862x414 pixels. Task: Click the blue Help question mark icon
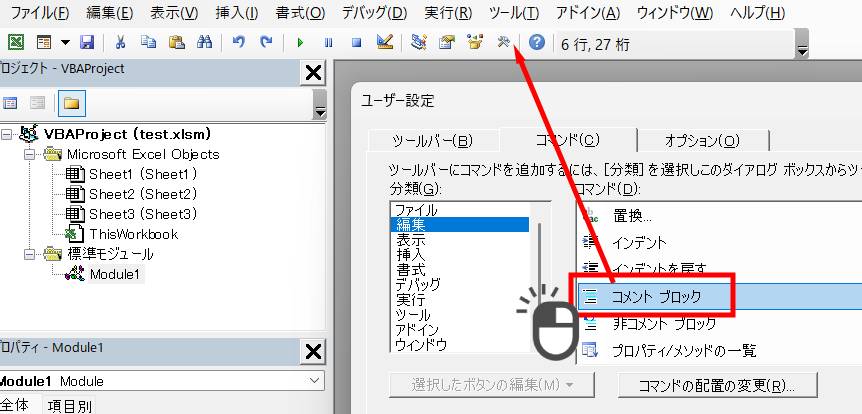pyautogui.click(x=537, y=42)
